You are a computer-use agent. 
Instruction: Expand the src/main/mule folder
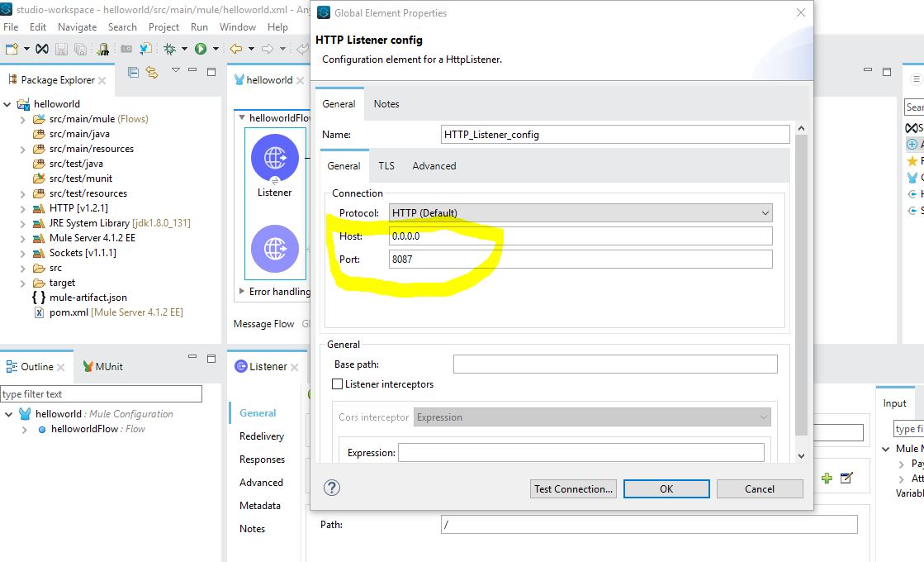23,119
